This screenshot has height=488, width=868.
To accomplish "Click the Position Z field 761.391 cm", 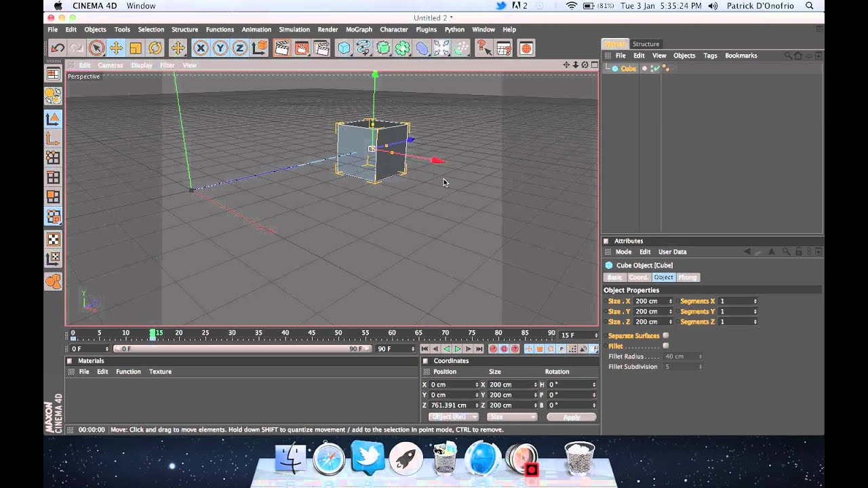I will coord(453,405).
